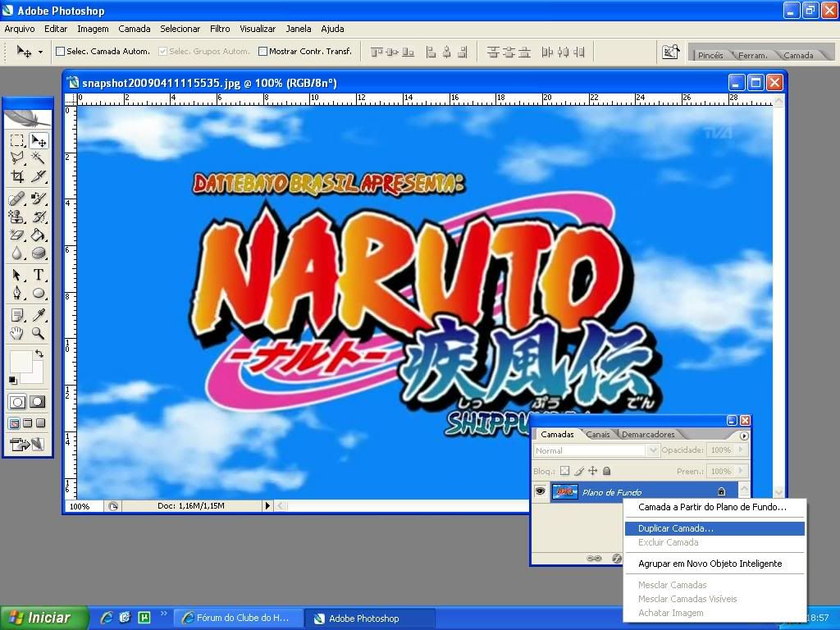Open the layers panel flyout menu arrow

[743, 436]
